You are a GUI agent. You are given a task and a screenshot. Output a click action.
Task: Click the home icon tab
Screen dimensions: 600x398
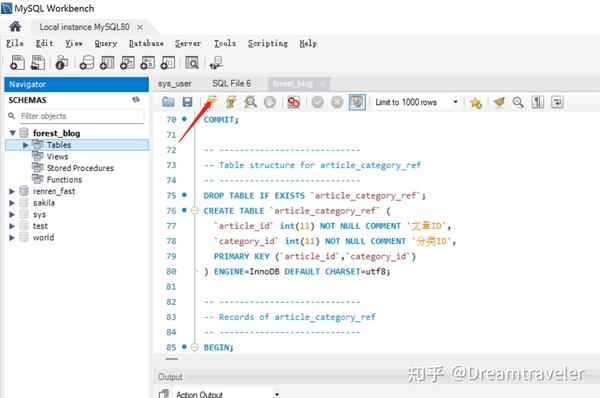[x=15, y=27]
